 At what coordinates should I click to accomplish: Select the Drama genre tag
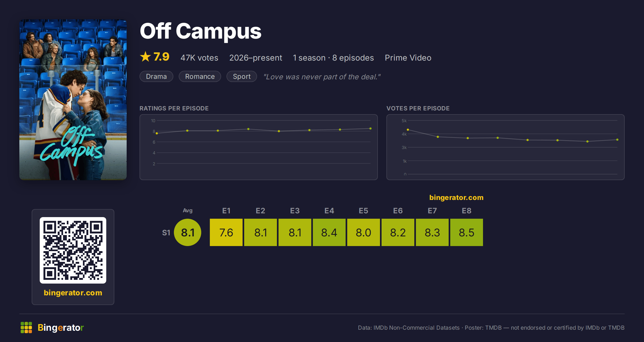(x=156, y=76)
